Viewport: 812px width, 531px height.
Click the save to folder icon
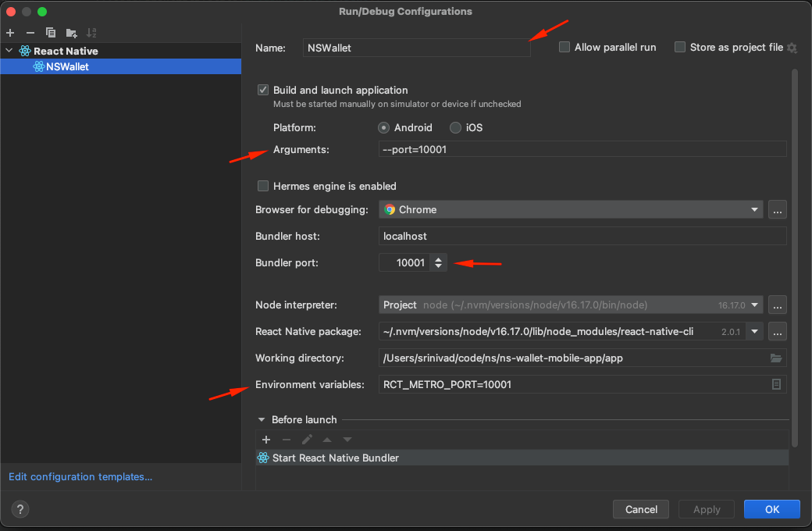point(71,33)
